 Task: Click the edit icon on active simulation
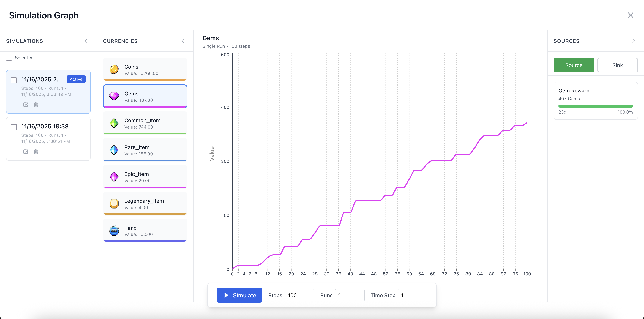coord(26,105)
